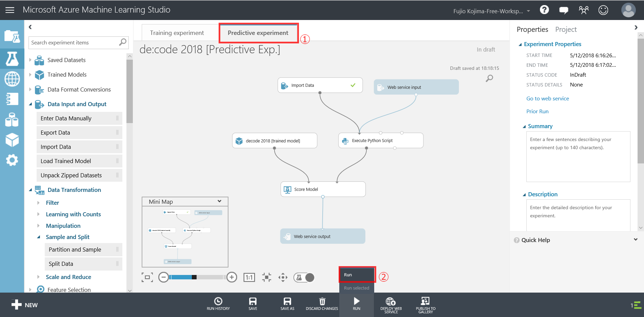Open the feedback chat bubble icon
This screenshot has height=317, width=644.
564,10
